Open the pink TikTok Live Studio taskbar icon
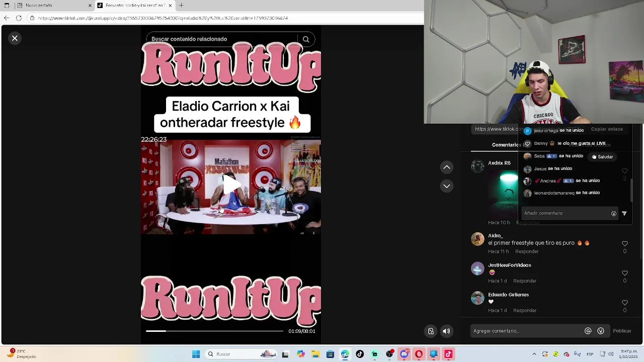The image size is (644, 362). [448, 354]
